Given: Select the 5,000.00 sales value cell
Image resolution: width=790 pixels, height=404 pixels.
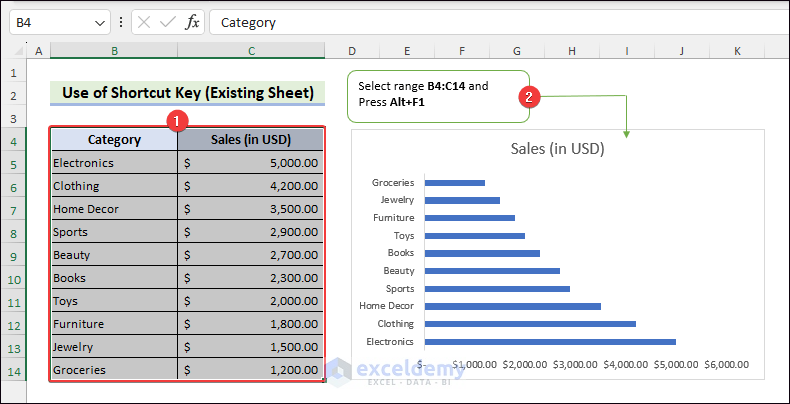Looking at the screenshot, I should (251, 163).
